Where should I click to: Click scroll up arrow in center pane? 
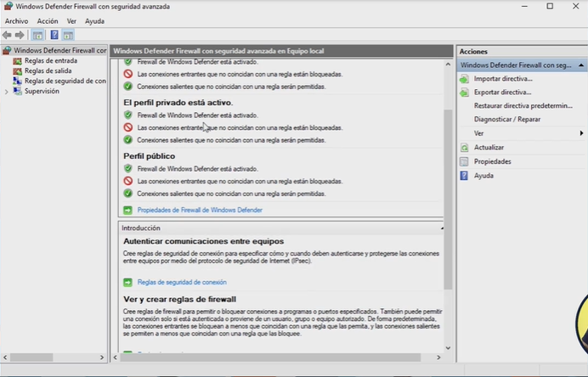pos(448,65)
